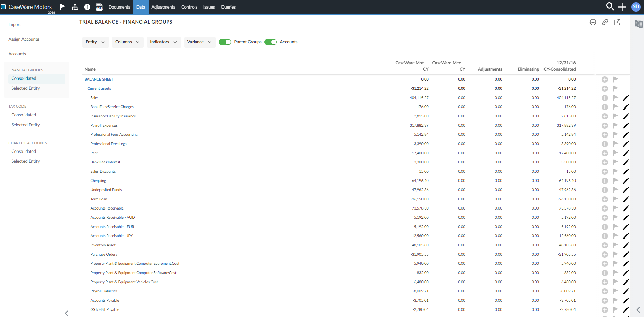The width and height of the screenshot is (644, 317).
Task: Click the pencil edit icon for Sales row
Action: 626,98
